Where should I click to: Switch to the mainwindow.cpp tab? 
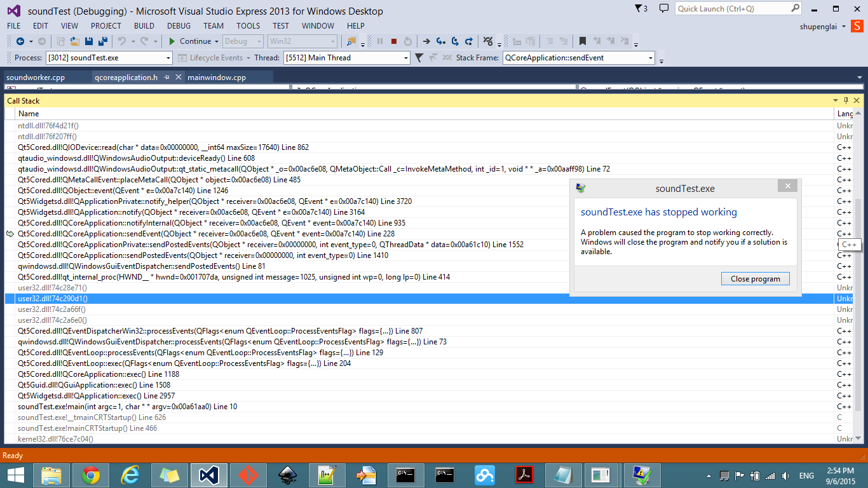(217, 78)
